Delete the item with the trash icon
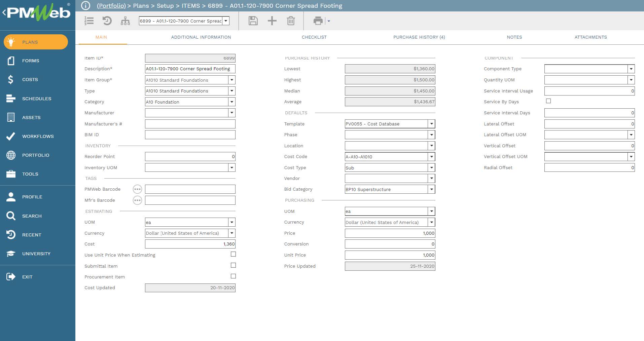The height and width of the screenshot is (341, 644). point(291,21)
